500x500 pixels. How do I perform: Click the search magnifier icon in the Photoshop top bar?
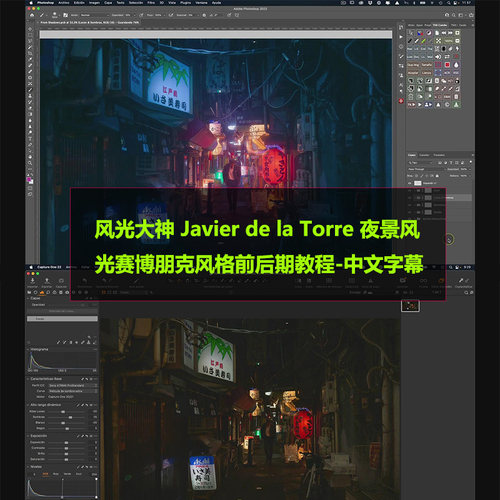tap(454, 15)
